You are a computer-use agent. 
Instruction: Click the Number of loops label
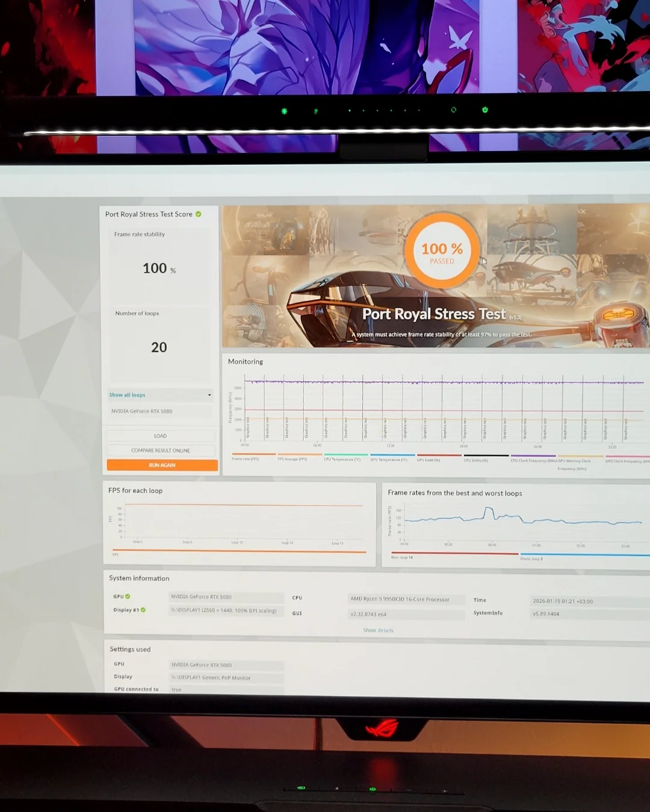[137, 314]
